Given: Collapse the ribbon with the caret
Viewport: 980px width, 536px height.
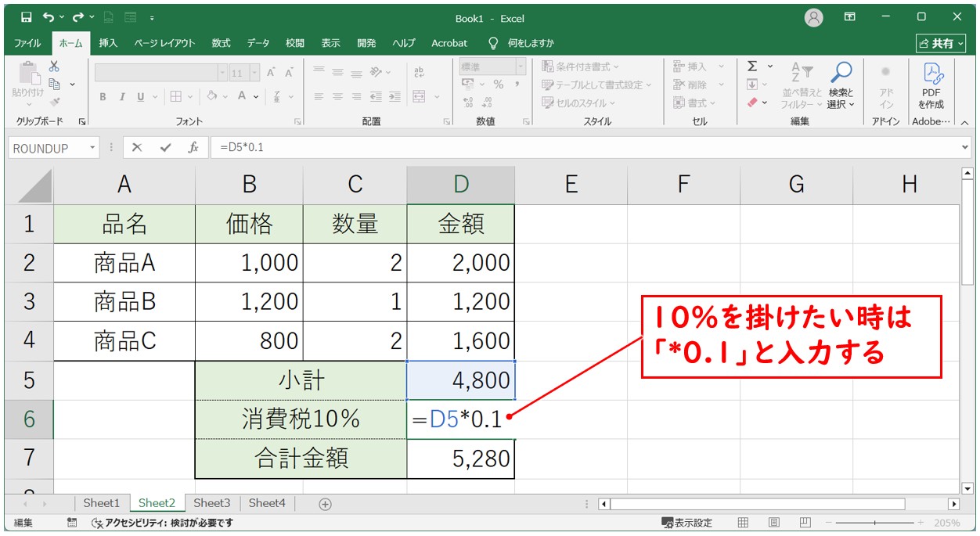Looking at the screenshot, I should (964, 122).
